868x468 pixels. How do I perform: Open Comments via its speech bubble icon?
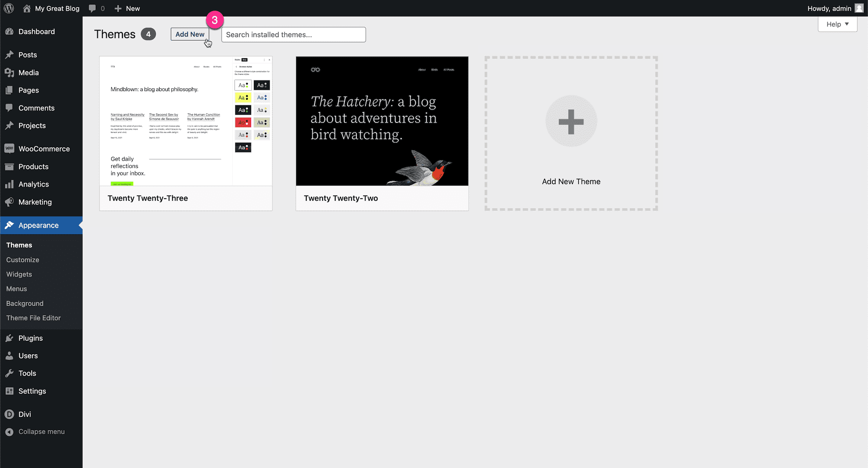point(10,108)
